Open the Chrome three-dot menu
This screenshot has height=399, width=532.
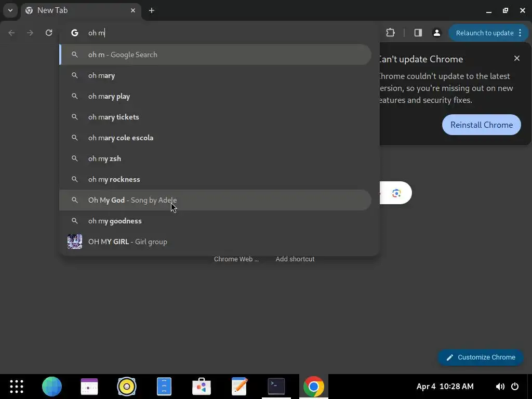click(521, 33)
